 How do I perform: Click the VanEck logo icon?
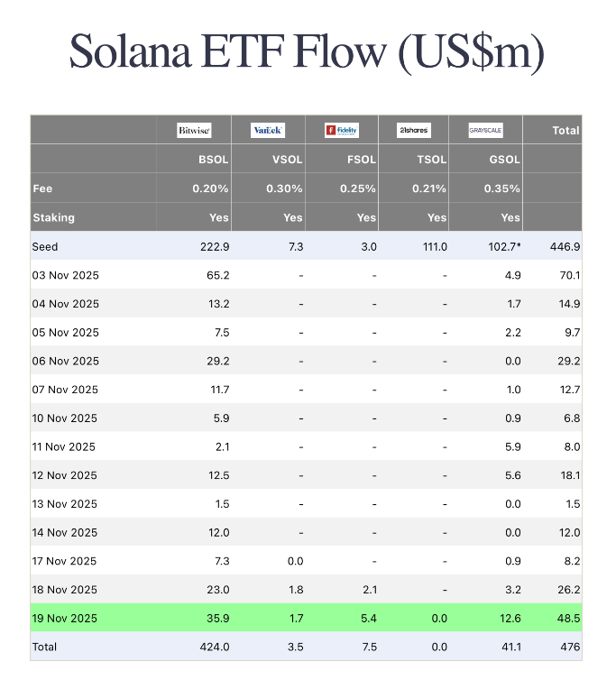[268, 131]
